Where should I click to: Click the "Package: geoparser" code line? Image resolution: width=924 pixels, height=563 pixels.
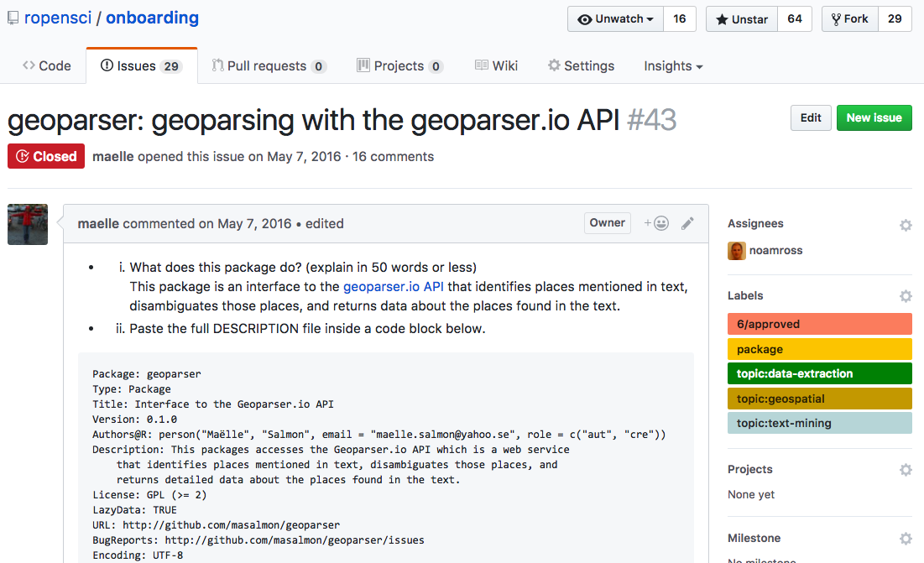(x=147, y=374)
